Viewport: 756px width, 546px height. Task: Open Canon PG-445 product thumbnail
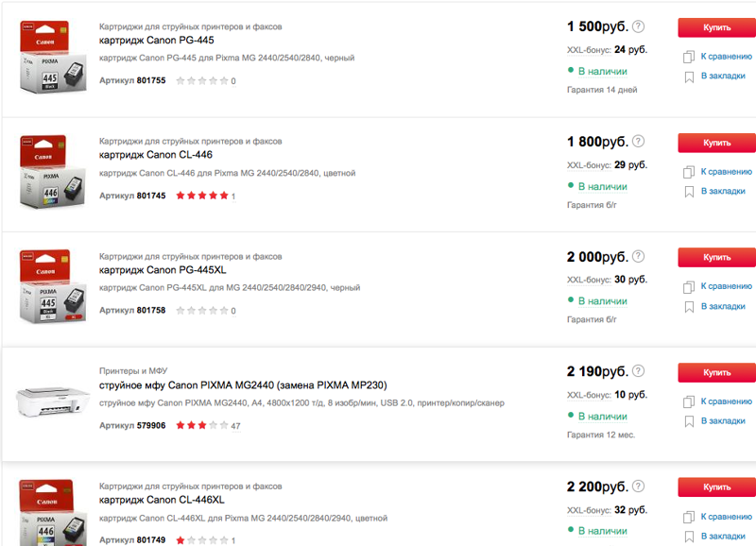click(53, 57)
